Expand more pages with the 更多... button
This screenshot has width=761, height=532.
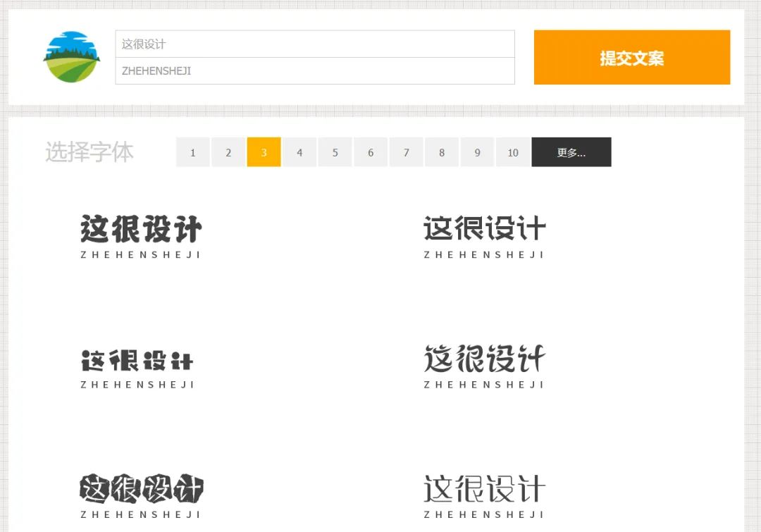(x=571, y=152)
